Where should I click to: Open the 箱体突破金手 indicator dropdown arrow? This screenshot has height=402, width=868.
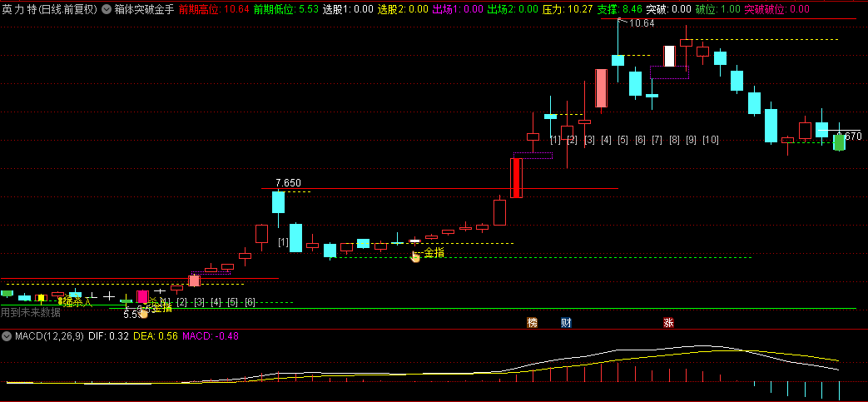tap(107, 9)
